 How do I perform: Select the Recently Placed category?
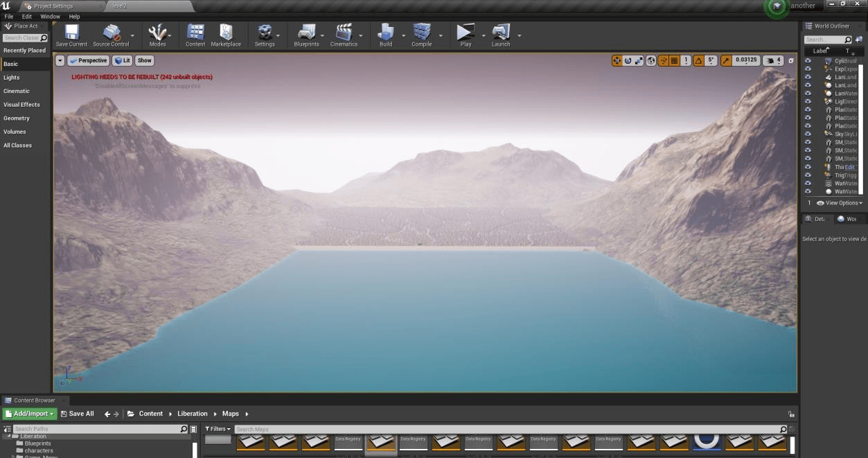(x=25, y=51)
